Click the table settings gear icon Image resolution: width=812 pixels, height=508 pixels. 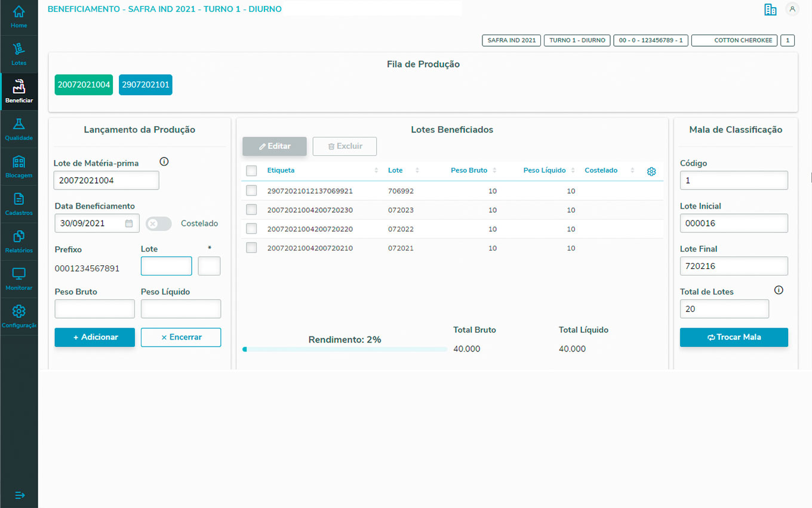click(651, 172)
